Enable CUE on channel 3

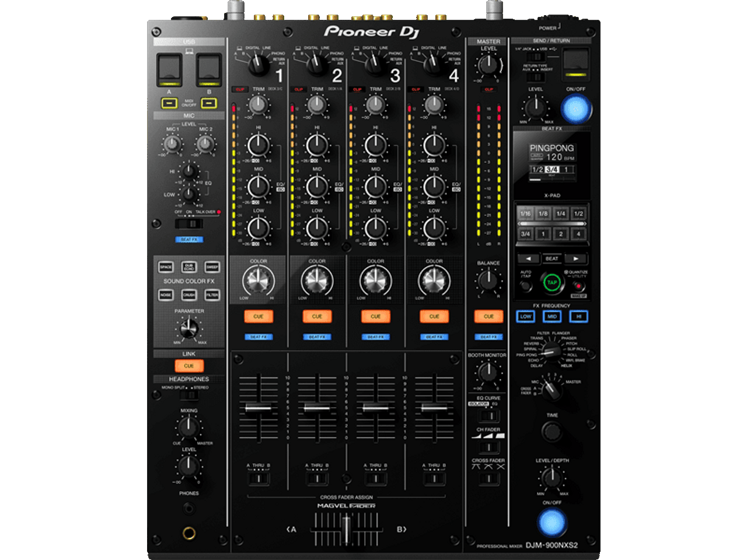[x=375, y=316]
